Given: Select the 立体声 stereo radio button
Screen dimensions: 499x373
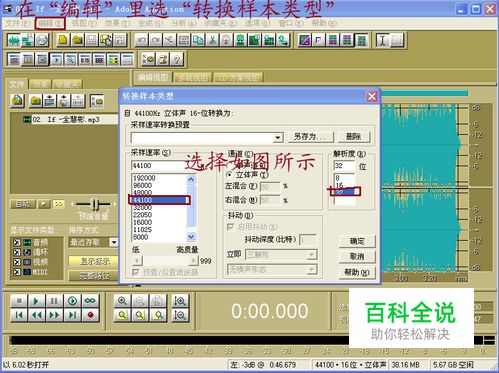Looking at the screenshot, I should pos(229,174).
